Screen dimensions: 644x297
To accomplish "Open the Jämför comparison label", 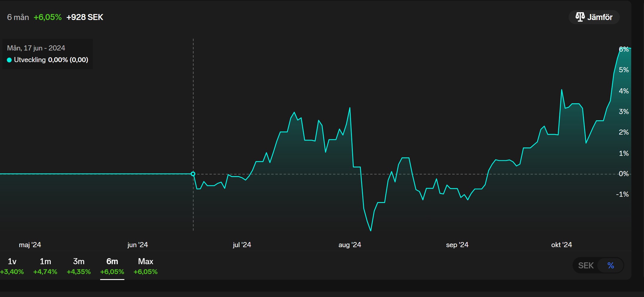I will coord(600,17).
